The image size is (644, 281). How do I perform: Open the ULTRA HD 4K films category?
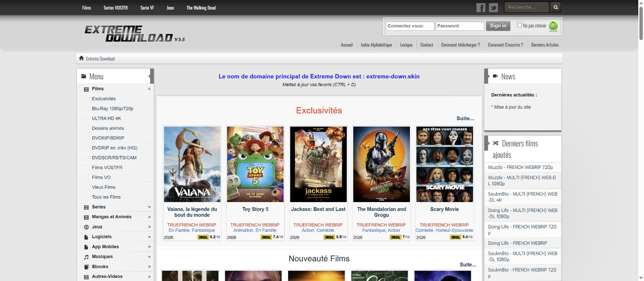[x=106, y=119]
